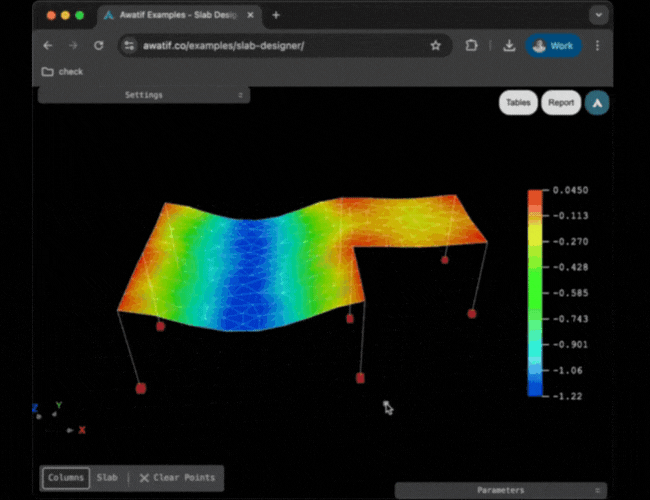Open the browser extensions puzzle icon

coord(471,46)
